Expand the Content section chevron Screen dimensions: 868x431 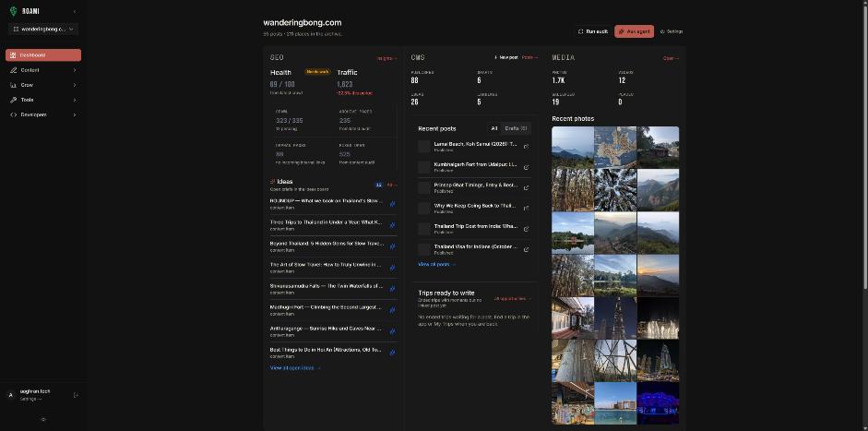[75, 70]
